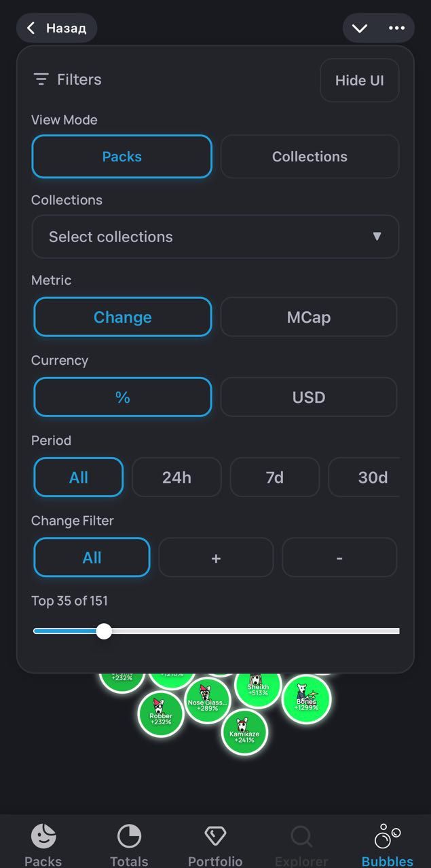Open the Select collections dropdown
The image size is (431, 868).
tap(215, 237)
